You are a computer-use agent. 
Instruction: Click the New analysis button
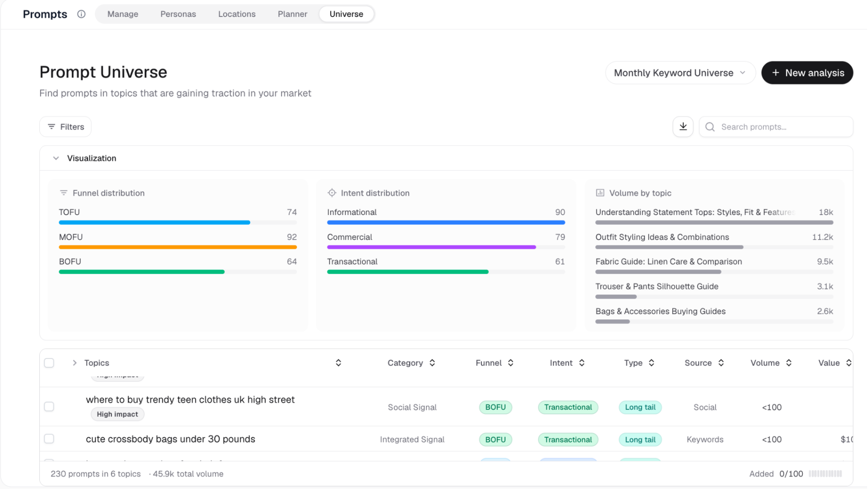coord(807,73)
